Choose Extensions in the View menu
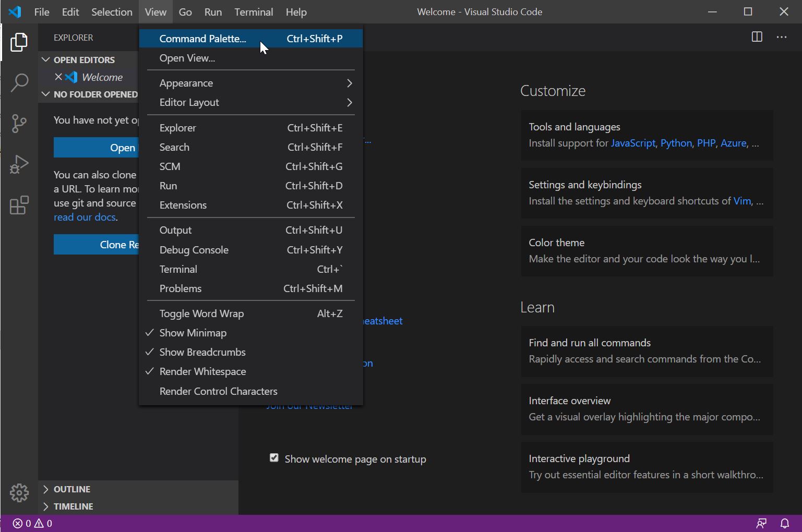The height and width of the screenshot is (532, 802). [x=251, y=205]
